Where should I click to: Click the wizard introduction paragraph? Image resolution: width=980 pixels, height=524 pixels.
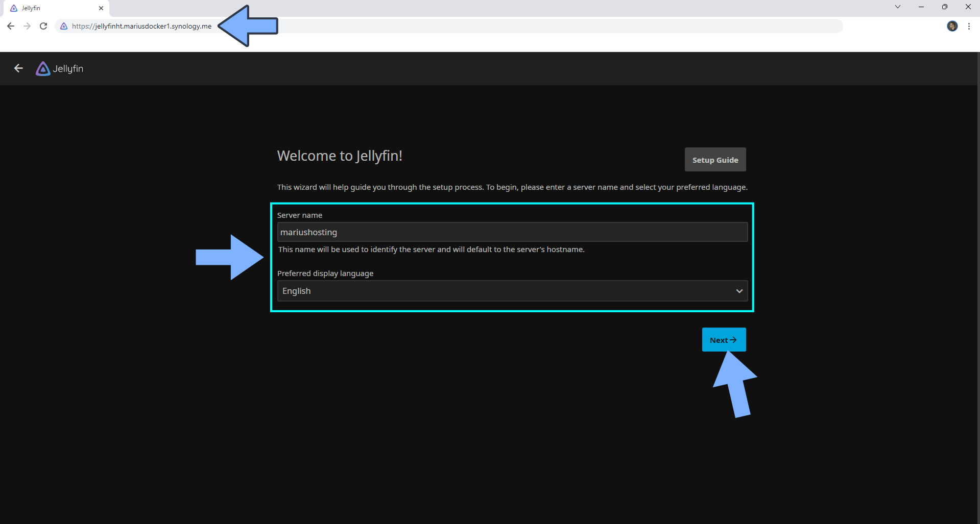(x=512, y=187)
